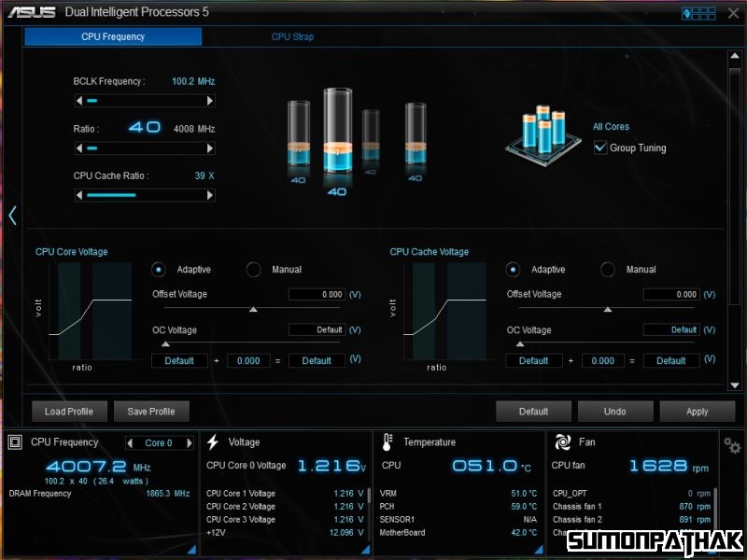The height and width of the screenshot is (560, 747).
Task: Click the PCH temperature 59.0 °C row
Action: [x=458, y=506]
